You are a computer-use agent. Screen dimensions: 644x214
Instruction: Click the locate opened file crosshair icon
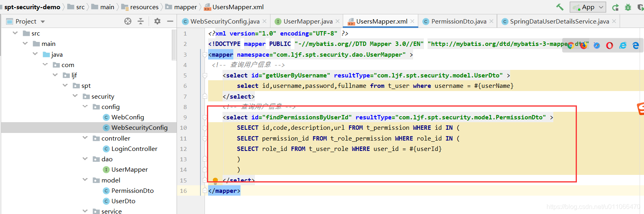(x=128, y=21)
